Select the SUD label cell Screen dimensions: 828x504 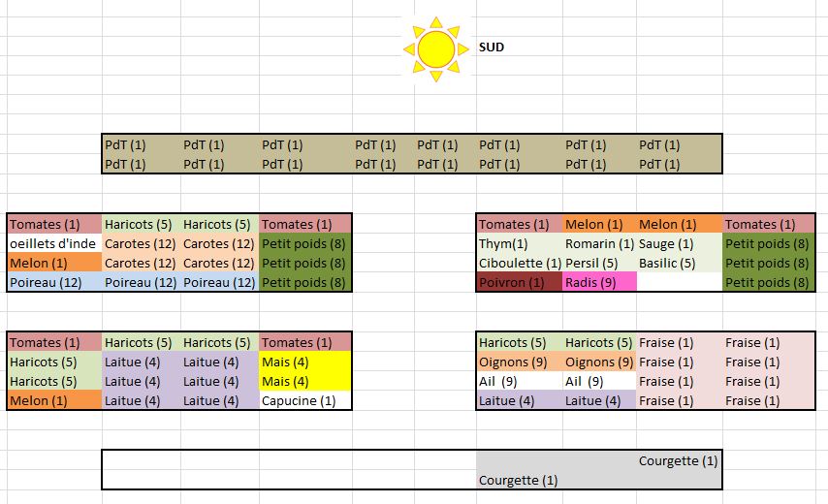[492, 47]
